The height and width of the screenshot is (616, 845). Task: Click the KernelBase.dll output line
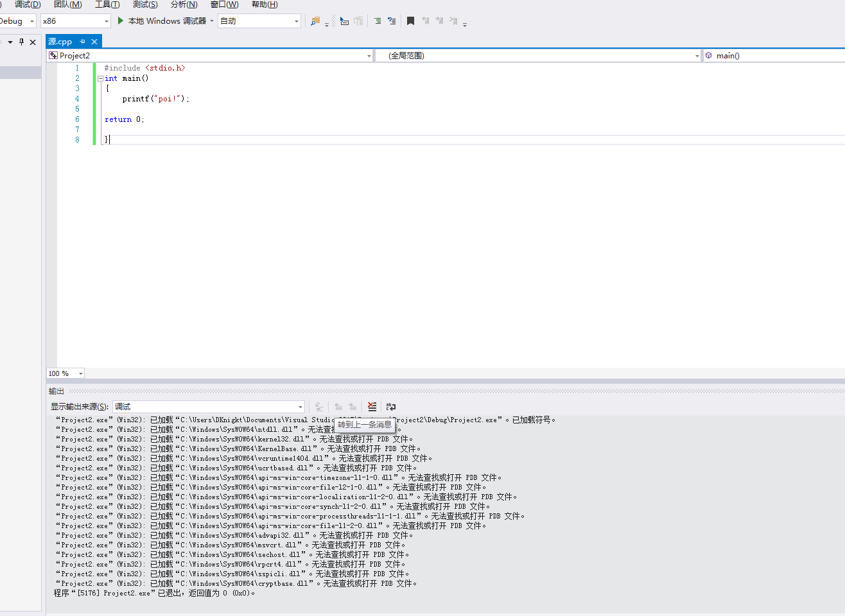tap(238, 449)
